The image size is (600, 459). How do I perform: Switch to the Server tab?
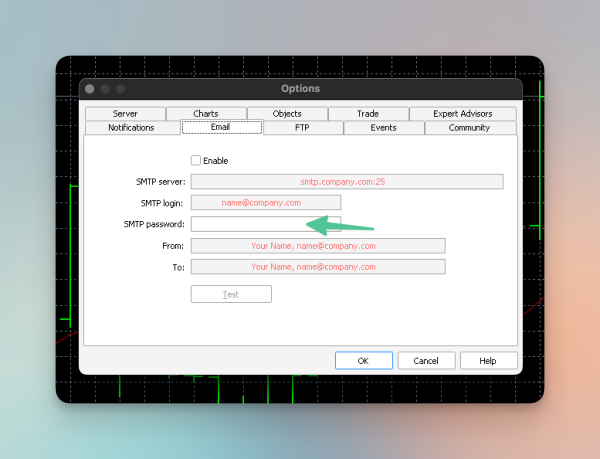click(125, 114)
